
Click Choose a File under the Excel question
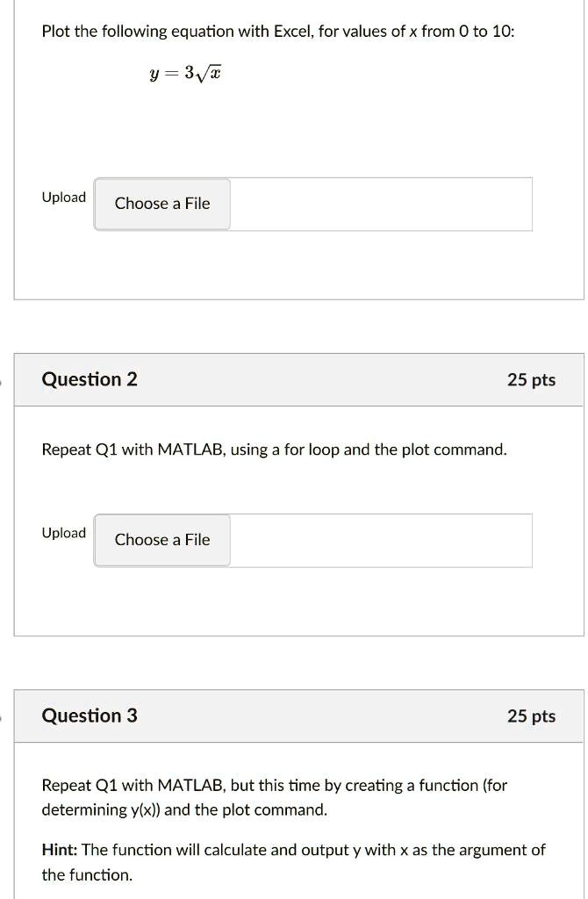[162, 204]
